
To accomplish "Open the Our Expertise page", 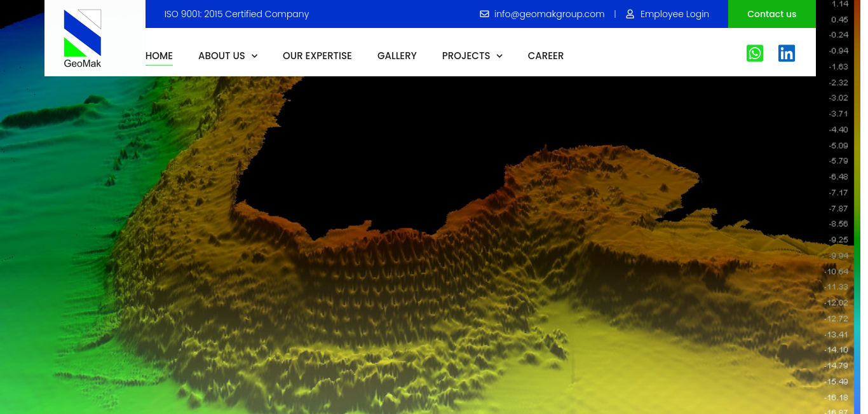I will pos(317,56).
